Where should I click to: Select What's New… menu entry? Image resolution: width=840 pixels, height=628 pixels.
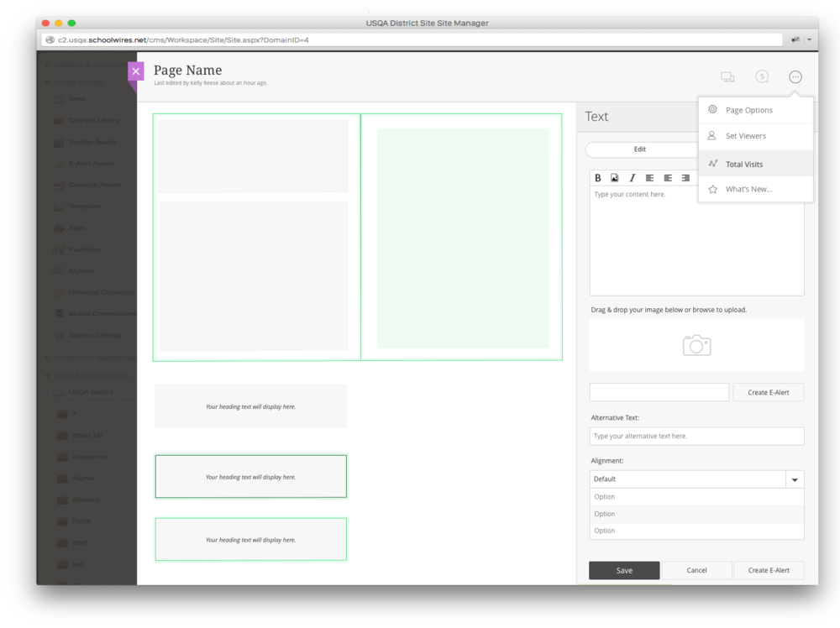pyautogui.click(x=755, y=189)
